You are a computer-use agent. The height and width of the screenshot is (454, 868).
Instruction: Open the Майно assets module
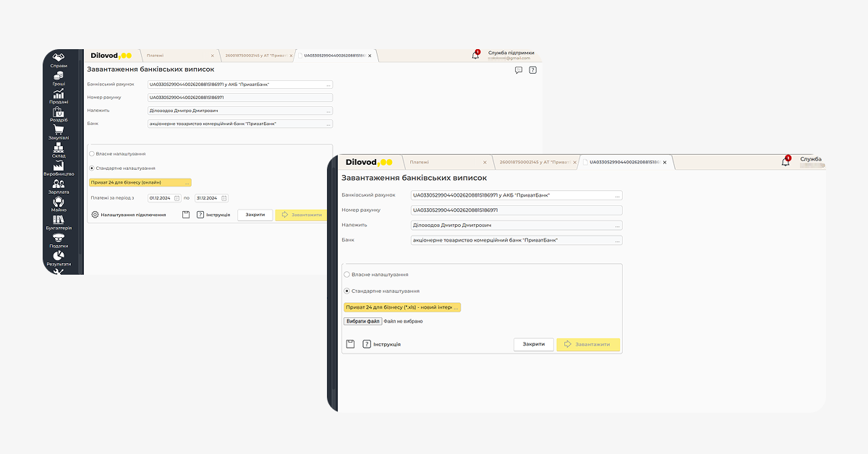pyautogui.click(x=59, y=205)
